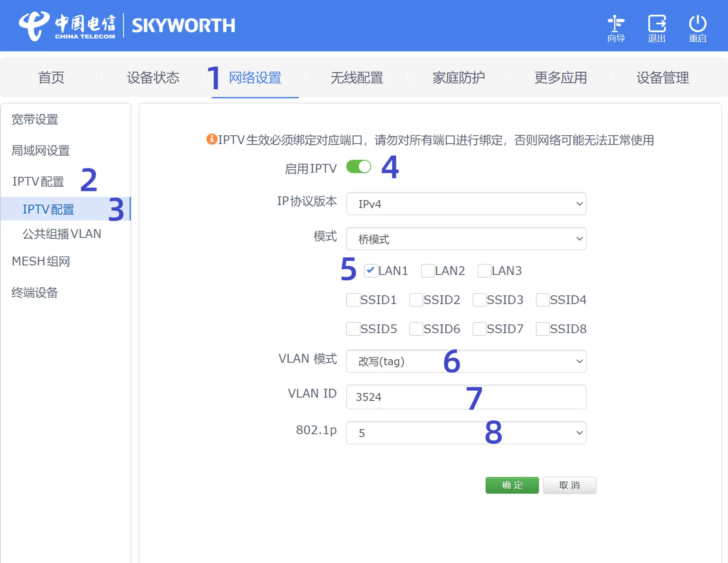The width and height of the screenshot is (728, 563).
Task: Open the 设备管理 tab
Action: [x=662, y=78]
